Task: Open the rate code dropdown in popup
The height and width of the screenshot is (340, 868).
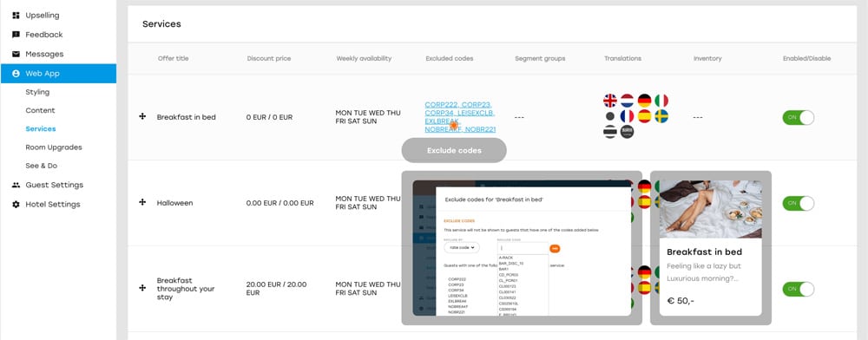Action: tap(462, 248)
